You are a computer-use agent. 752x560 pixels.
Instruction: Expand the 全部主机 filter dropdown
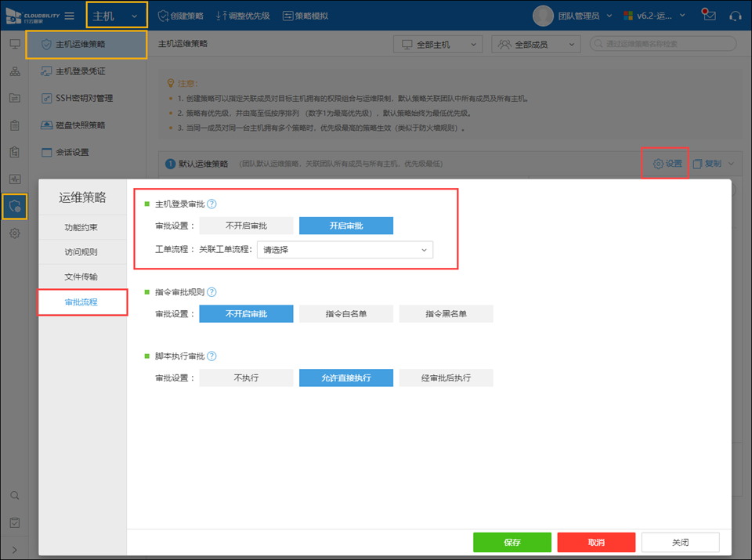(x=437, y=45)
